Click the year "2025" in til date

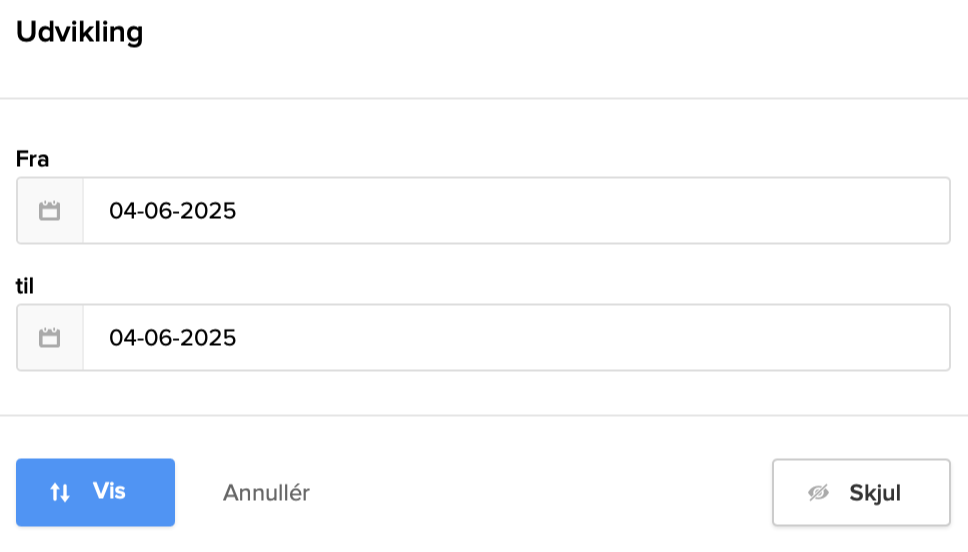pyautogui.click(x=208, y=338)
